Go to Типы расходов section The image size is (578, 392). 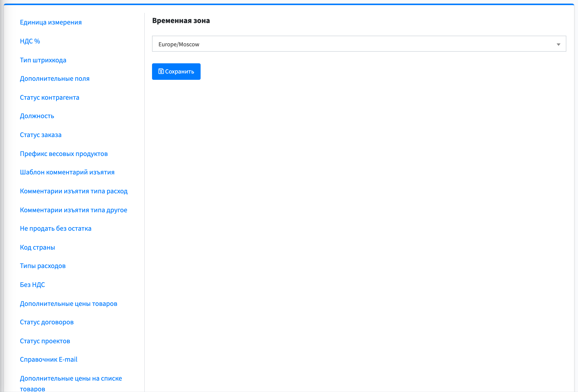(43, 266)
